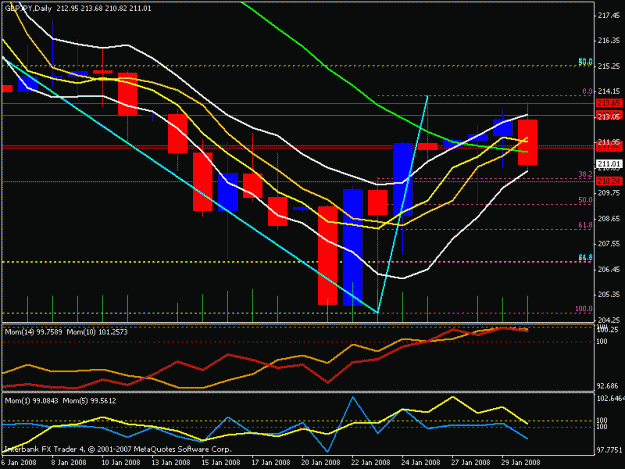Select the steep rising cyan trendline
This screenshot has height=469, width=625.
[x=403, y=204]
